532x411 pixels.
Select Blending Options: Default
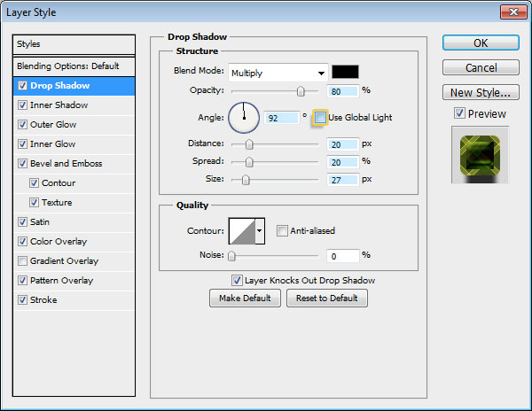[x=67, y=66]
